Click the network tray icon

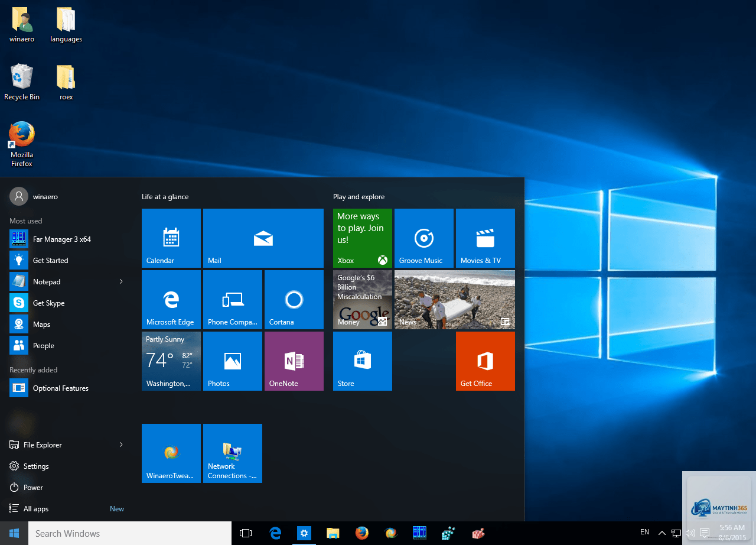point(676,533)
